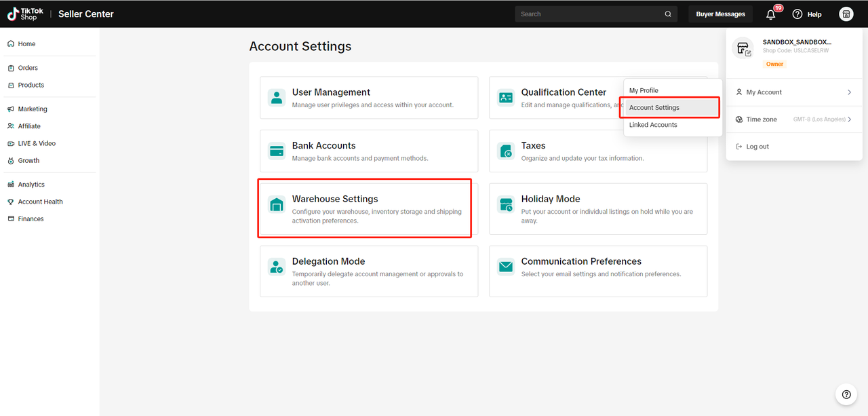Go to Orders in sidebar
The width and height of the screenshot is (868, 416).
pyautogui.click(x=28, y=68)
